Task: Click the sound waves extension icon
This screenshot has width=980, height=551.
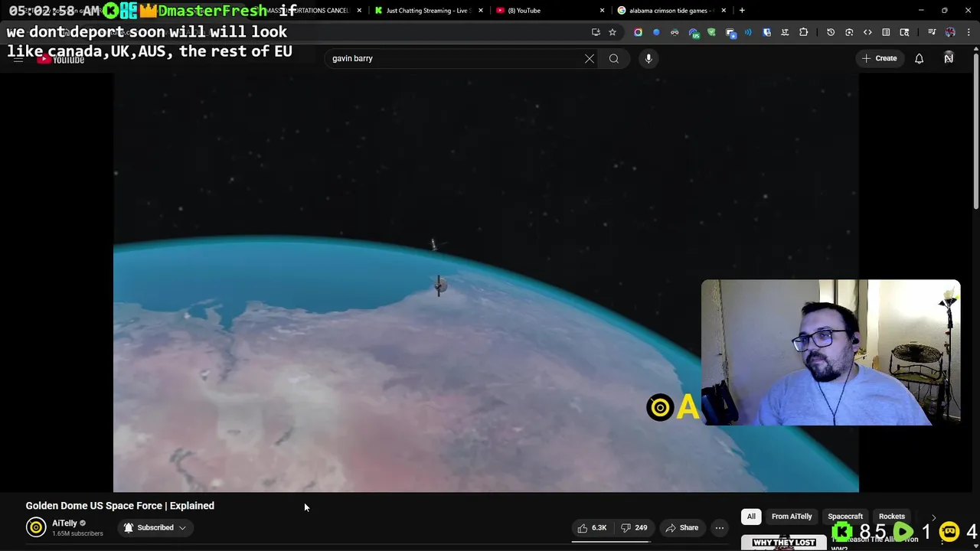Action: (748, 32)
